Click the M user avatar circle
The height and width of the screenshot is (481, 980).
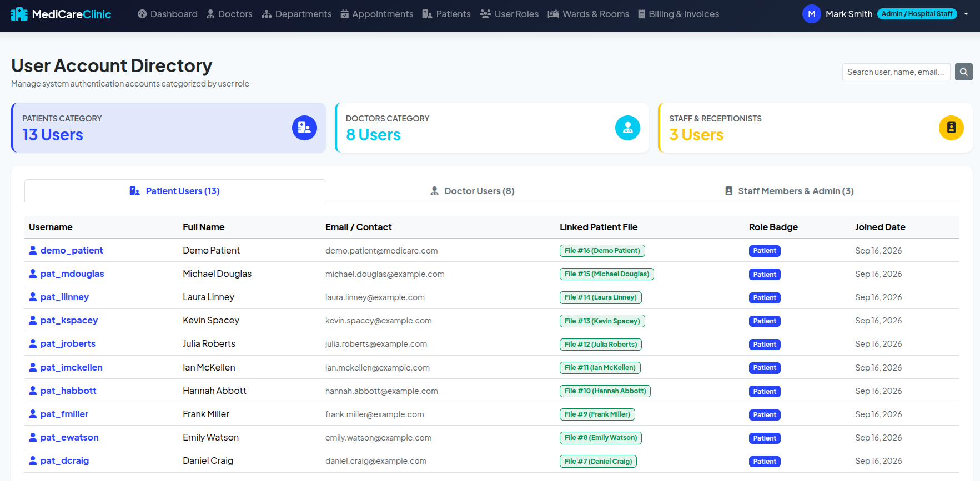tap(812, 14)
